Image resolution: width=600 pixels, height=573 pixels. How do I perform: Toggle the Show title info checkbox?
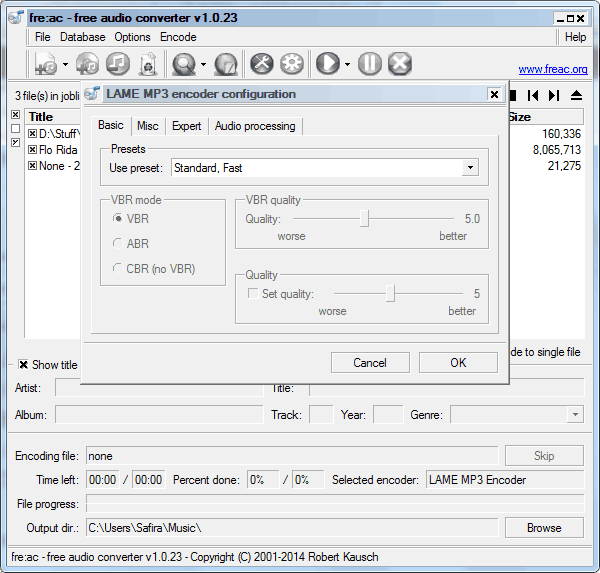(x=23, y=365)
